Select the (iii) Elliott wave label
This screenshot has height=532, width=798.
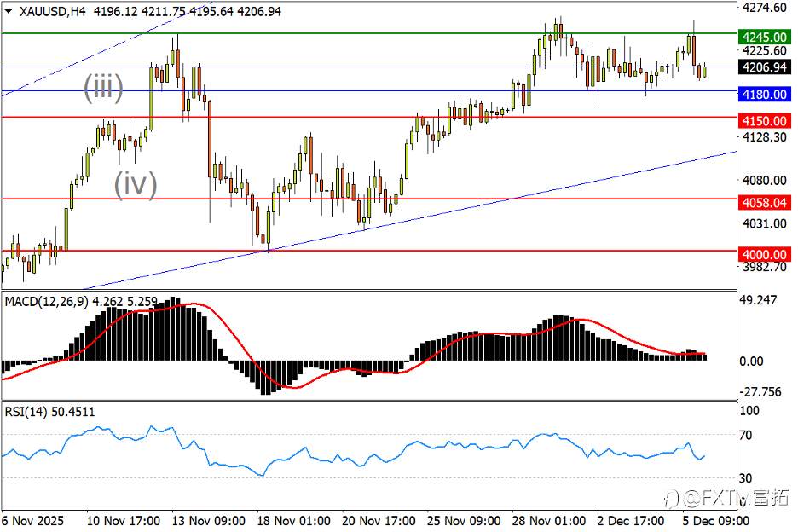[x=103, y=88]
